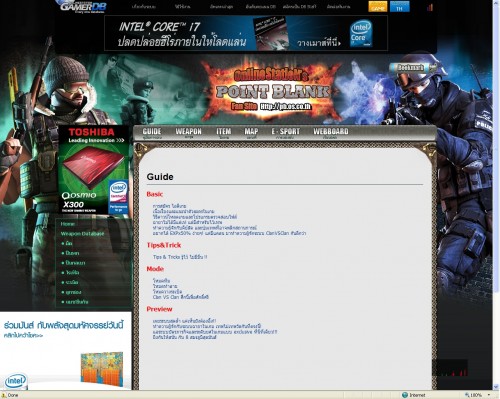Click the Home link in sidebar
Viewport: 500px width, 399px height.
(x=68, y=224)
